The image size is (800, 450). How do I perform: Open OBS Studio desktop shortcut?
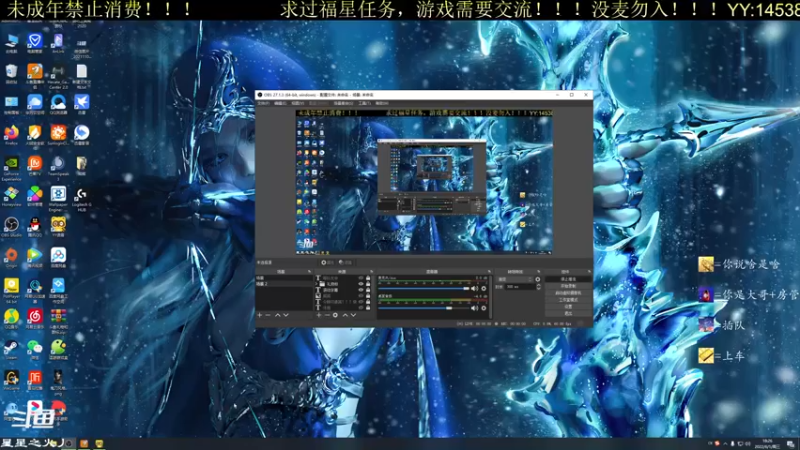[11, 226]
